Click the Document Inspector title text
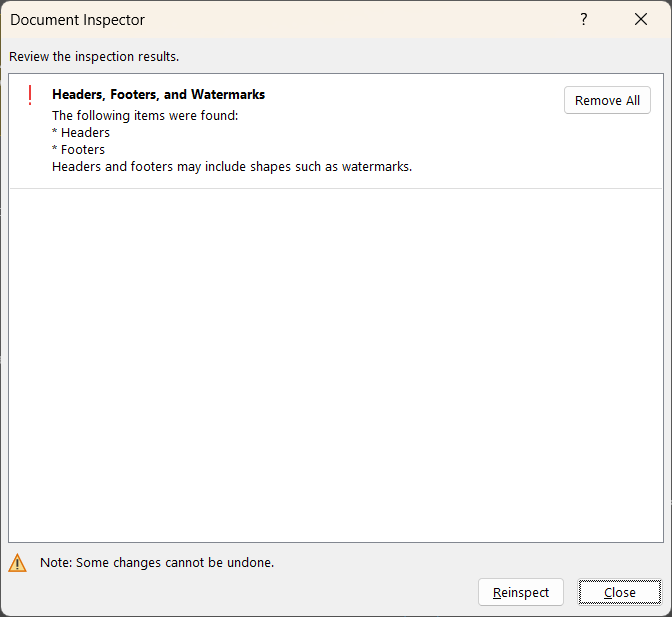This screenshot has height=617, width=672. (77, 20)
